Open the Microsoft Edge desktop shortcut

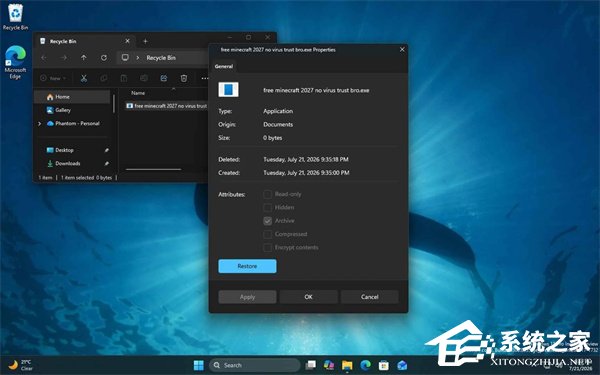click(x=15, y=62)
